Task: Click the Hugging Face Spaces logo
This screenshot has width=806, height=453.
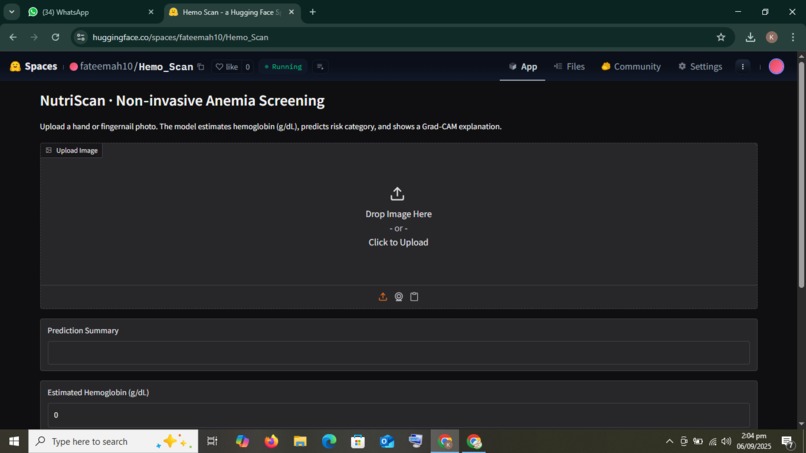Action: (33, 66)
